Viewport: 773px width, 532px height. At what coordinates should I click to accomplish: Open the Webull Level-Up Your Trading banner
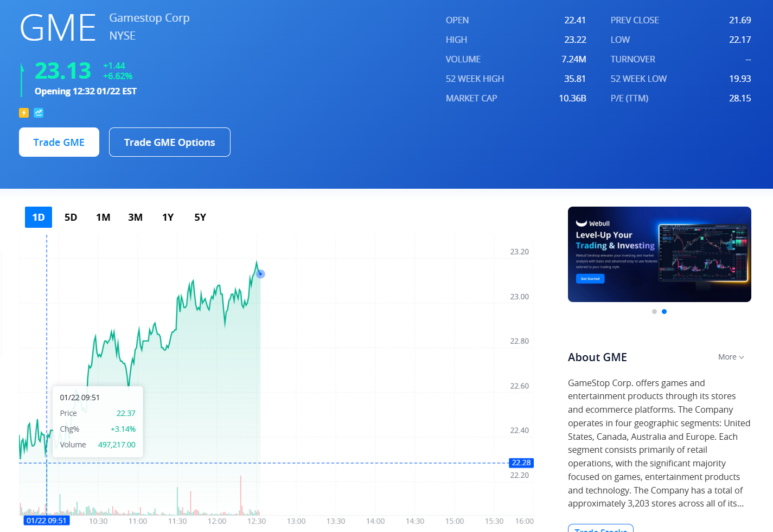(x=660, y=254)
